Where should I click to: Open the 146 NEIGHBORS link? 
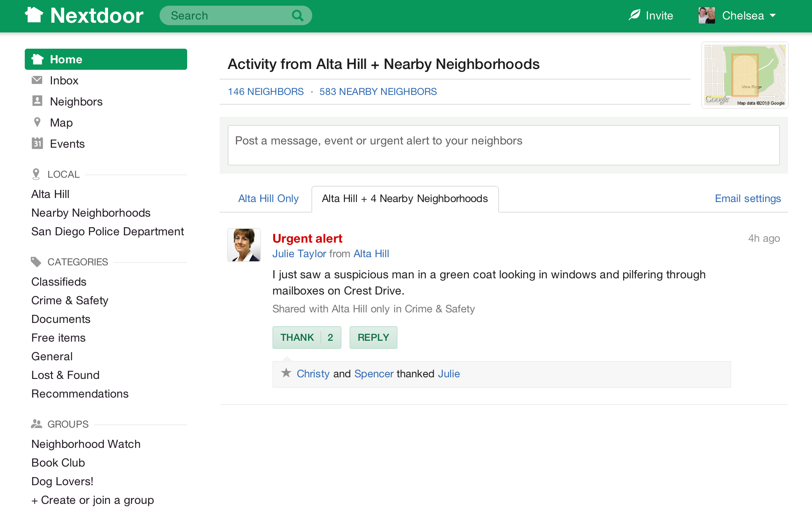click(x=266, y=91)
